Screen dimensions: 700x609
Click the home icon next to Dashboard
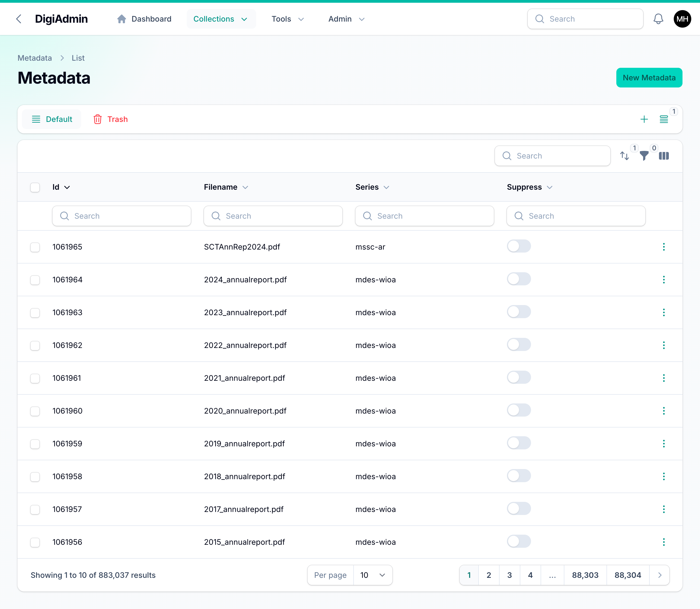[x=122, y=19]
